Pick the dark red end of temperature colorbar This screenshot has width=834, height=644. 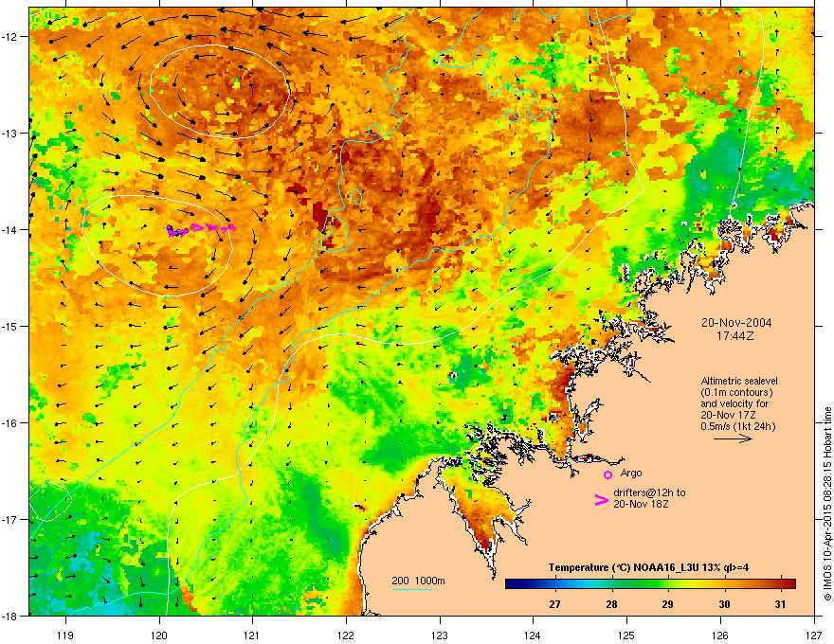(x=789, y=584)
